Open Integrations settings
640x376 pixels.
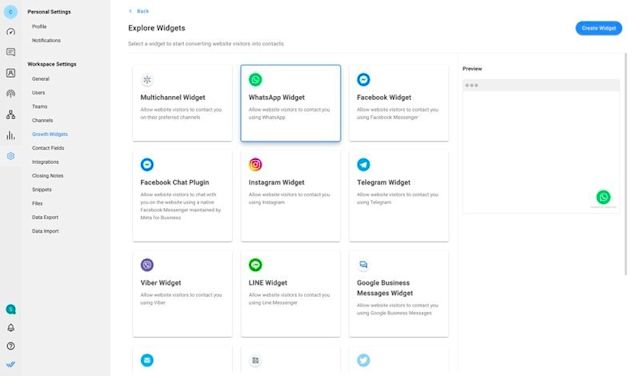45,162
